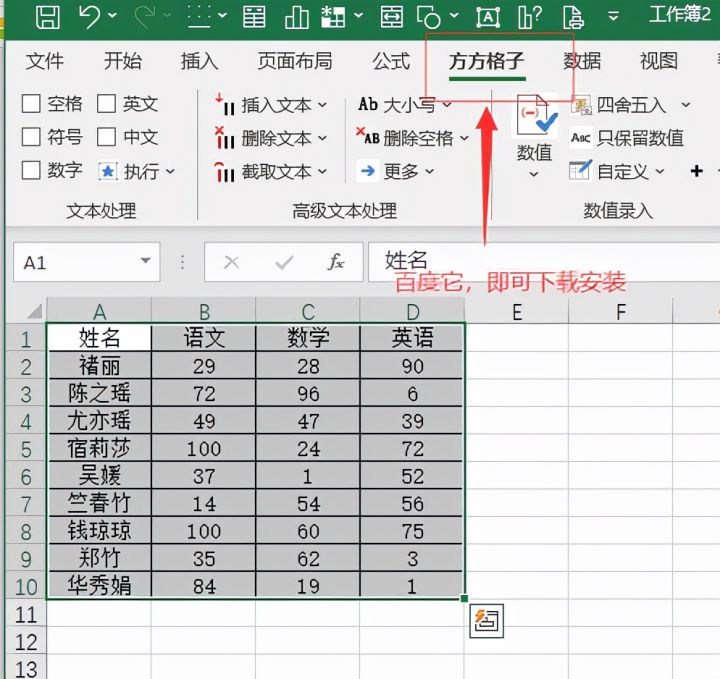Expand the 四舍五入 dropdown arrow
The image size is (720, 679).
686,105
